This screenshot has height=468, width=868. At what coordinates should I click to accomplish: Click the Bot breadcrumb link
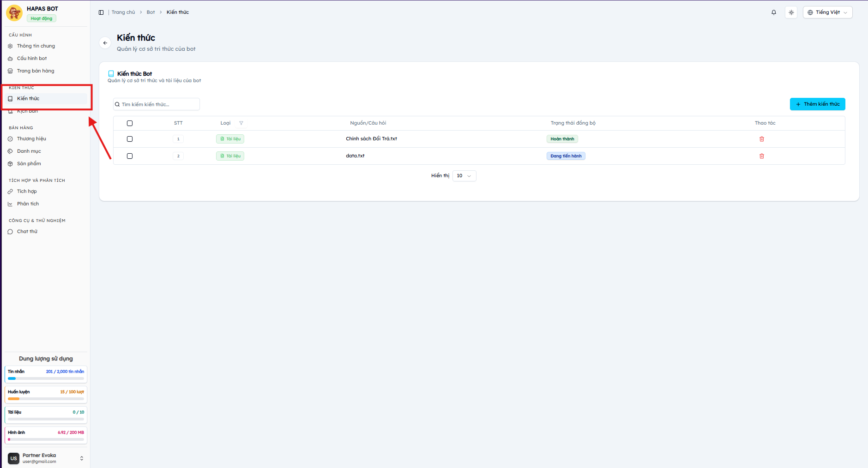coord(151,12)
